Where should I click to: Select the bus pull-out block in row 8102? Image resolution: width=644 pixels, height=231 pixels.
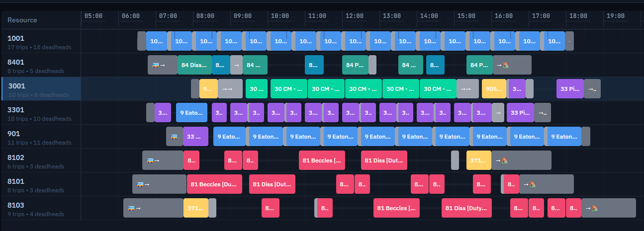pos(163,160)
